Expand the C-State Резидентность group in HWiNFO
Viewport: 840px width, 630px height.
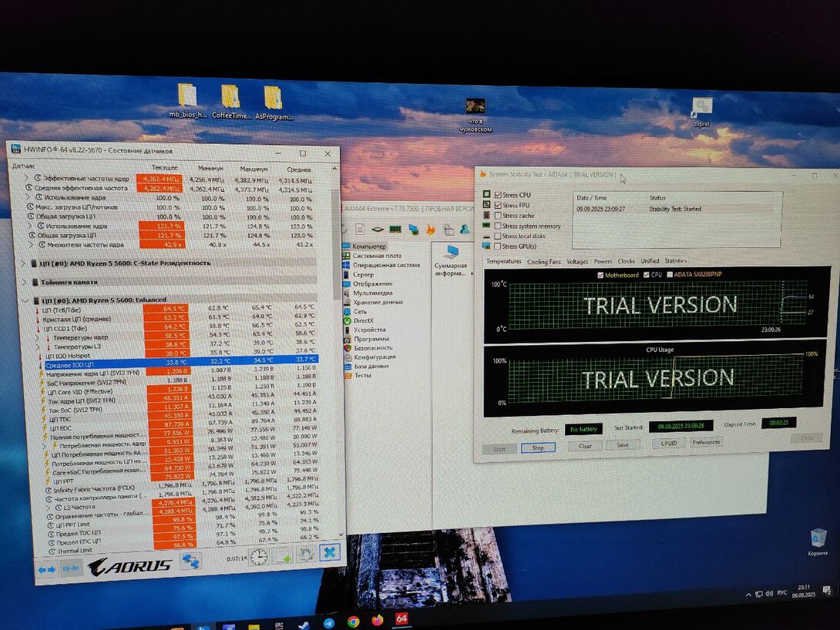tap(23, 263)
